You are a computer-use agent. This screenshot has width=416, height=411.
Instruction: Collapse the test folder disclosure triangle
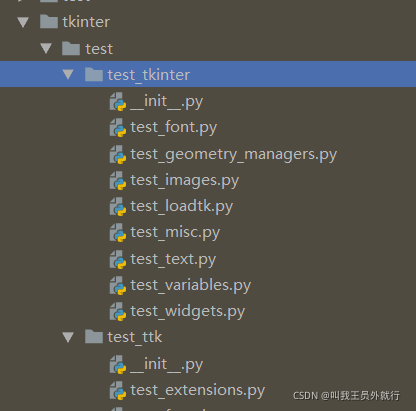pyautogui.click(x=46, y=48)
